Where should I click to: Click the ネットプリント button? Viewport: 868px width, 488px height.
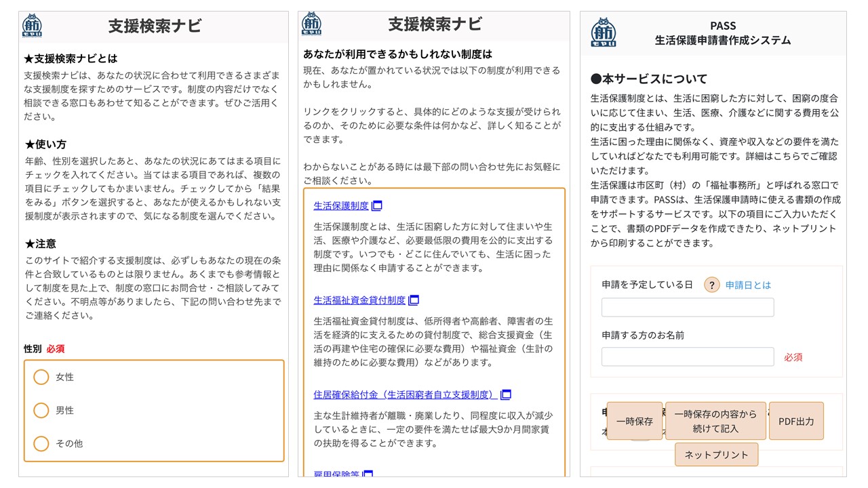click(716, 454)
